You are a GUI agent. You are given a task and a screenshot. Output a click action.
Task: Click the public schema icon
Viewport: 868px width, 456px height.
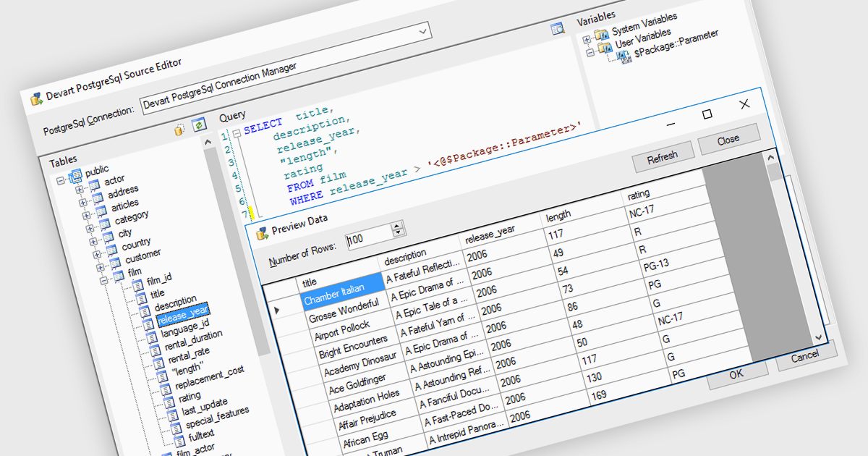(x=75, y=177)
